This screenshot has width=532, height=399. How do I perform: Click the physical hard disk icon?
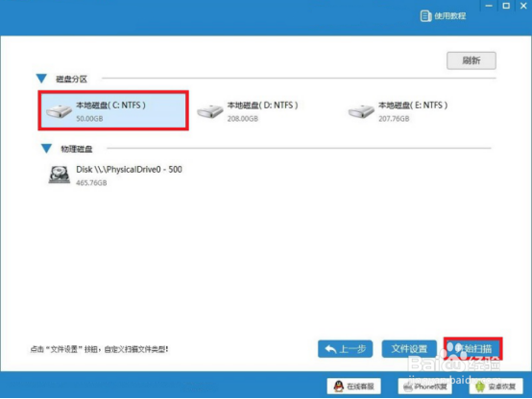point(60,175)
